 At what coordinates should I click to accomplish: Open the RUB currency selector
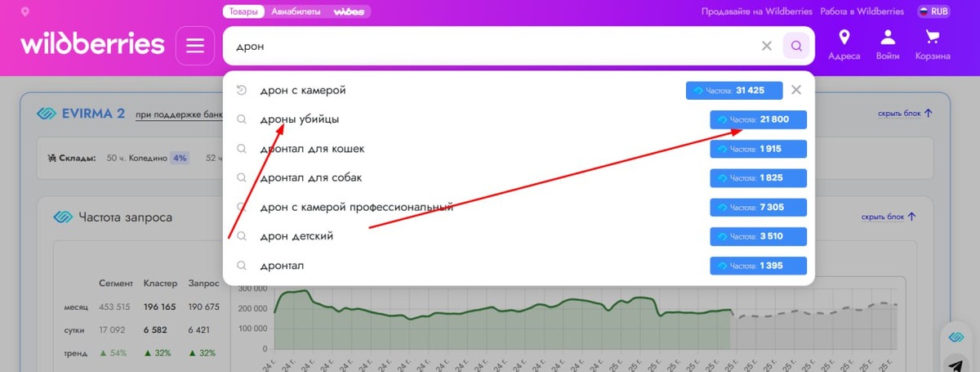933,11
